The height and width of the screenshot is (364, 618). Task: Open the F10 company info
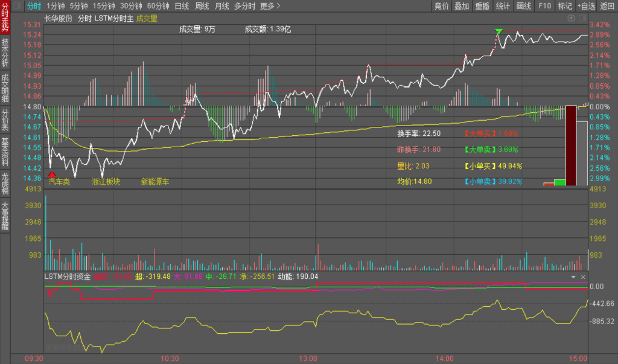point(544,6)
